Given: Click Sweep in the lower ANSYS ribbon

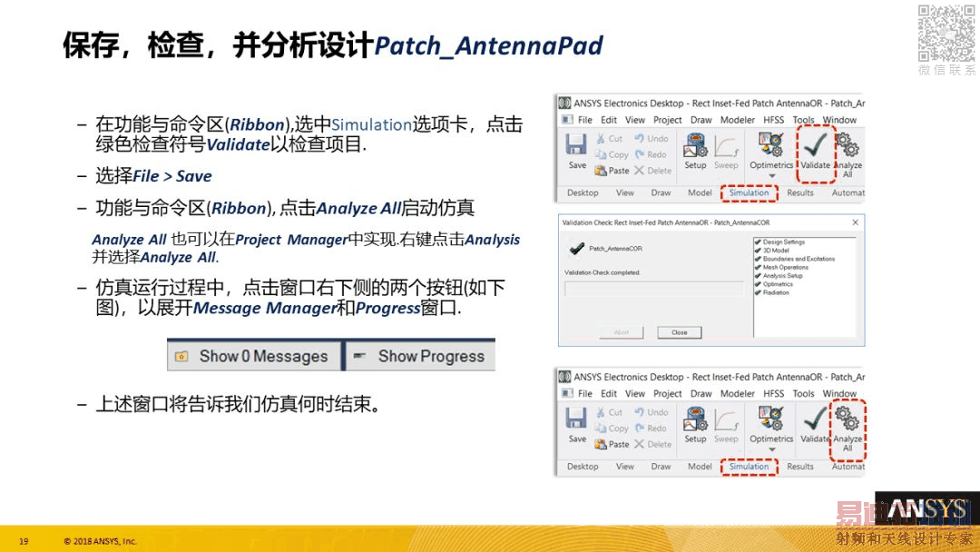Looking at the screenshot, I should [726, 426].
